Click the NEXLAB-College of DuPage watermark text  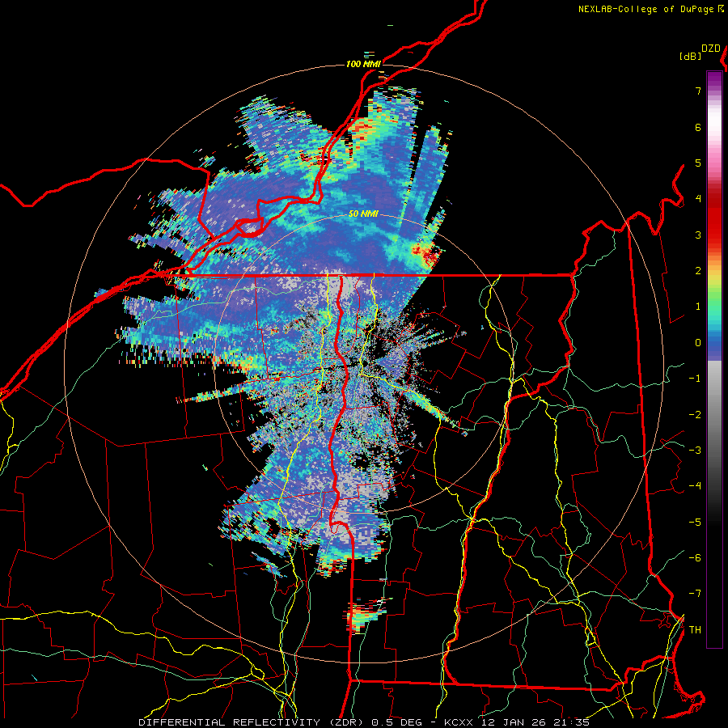[645, 9]
